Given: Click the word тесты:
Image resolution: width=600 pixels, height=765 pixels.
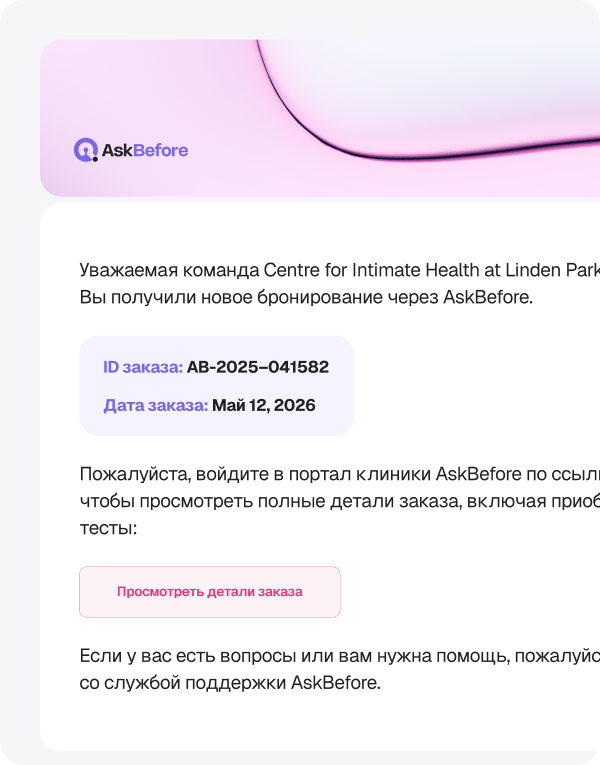Looking at the screenshot, I should coord(108,528).
